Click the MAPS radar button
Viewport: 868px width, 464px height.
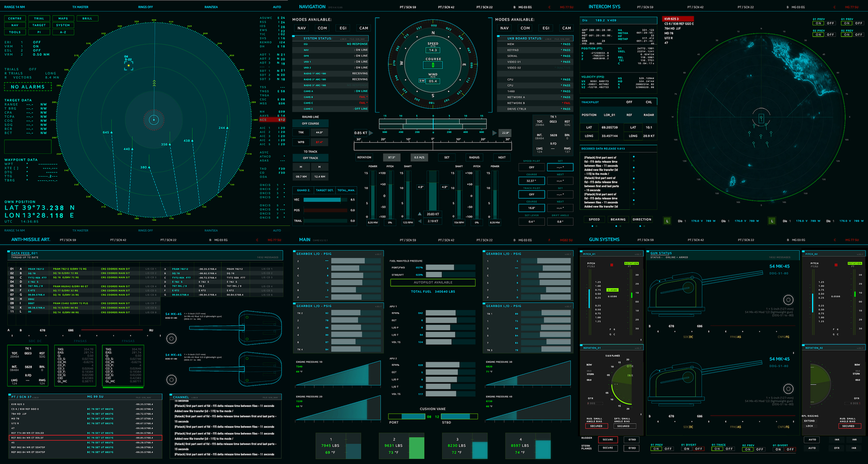click(63, 18)
